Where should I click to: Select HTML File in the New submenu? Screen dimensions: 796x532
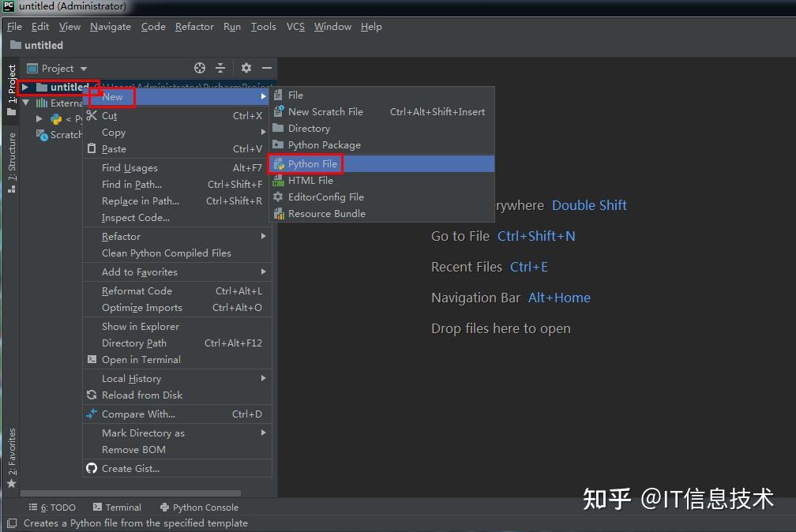pyautogui.click(x=312, y=180)
